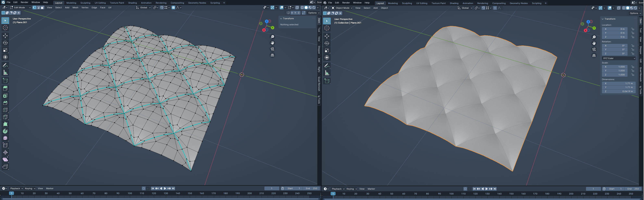Image resolution: width=644 pixels, height=200 pixels.
Task: Select the Knife tool in the left viewport toolbar
Action: pos(5,117)
